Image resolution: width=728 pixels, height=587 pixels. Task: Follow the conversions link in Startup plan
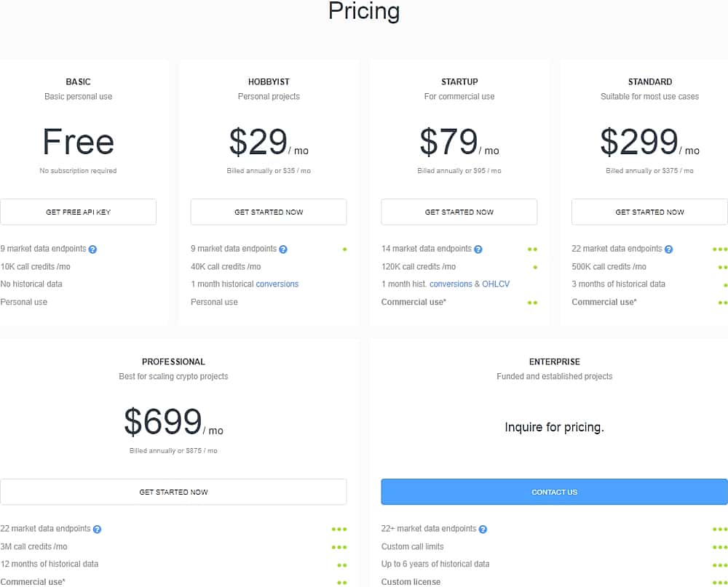[451, 284]
